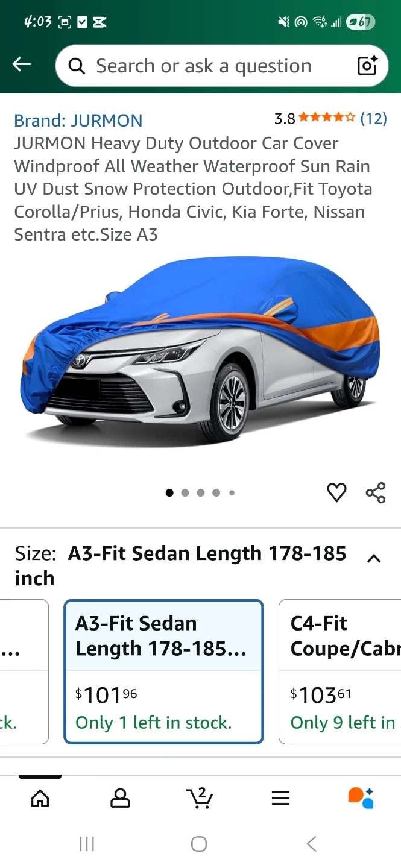Image resolution: width=401 pixels, height=868 pixels.
Task: Go back with the header arrow
Action: pyautogui.click(x=22, y=64)
